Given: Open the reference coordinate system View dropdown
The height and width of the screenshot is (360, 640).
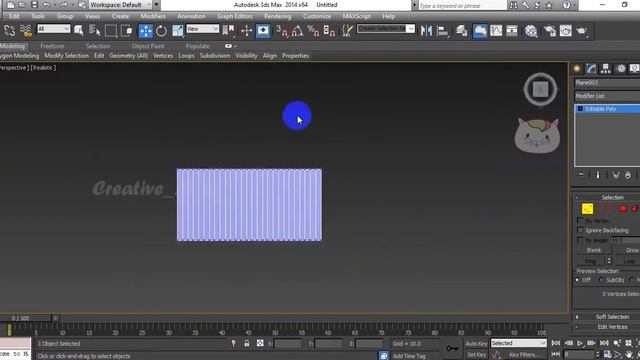Looking at the screenshot, I should coord(203,29).
